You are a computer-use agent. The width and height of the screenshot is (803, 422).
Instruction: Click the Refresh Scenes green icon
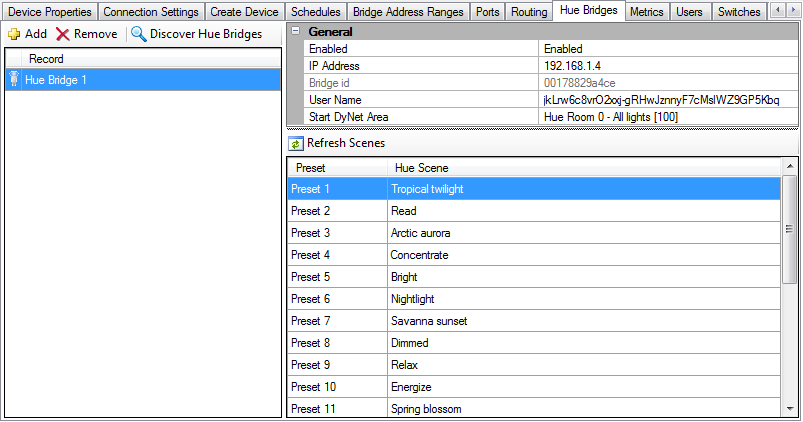[296, 144]
